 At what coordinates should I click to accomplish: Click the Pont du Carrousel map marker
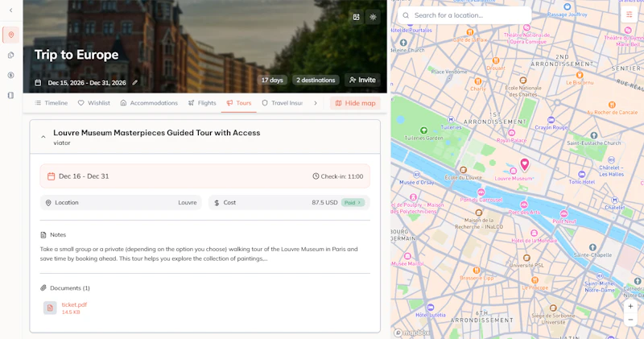tap(481, 192)
